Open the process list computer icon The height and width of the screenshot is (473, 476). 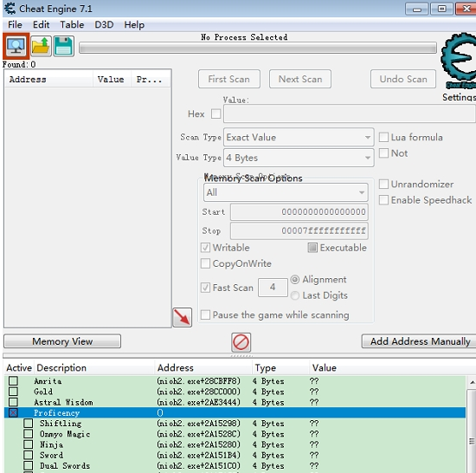coord(16,46)
